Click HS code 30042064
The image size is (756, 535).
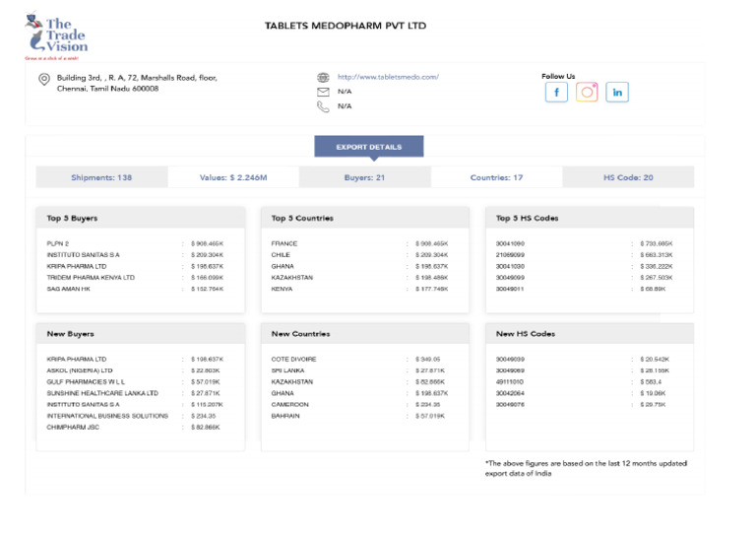[510, 393]
